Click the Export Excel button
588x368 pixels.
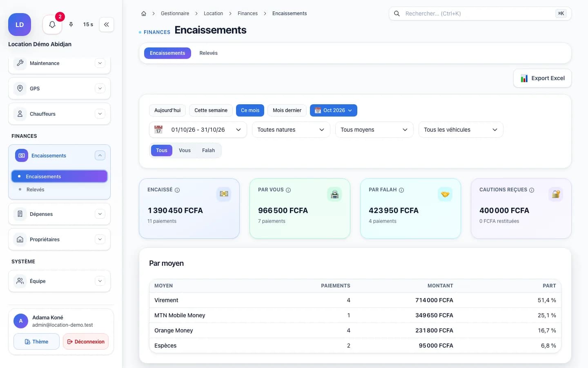[x=542, y=78]
